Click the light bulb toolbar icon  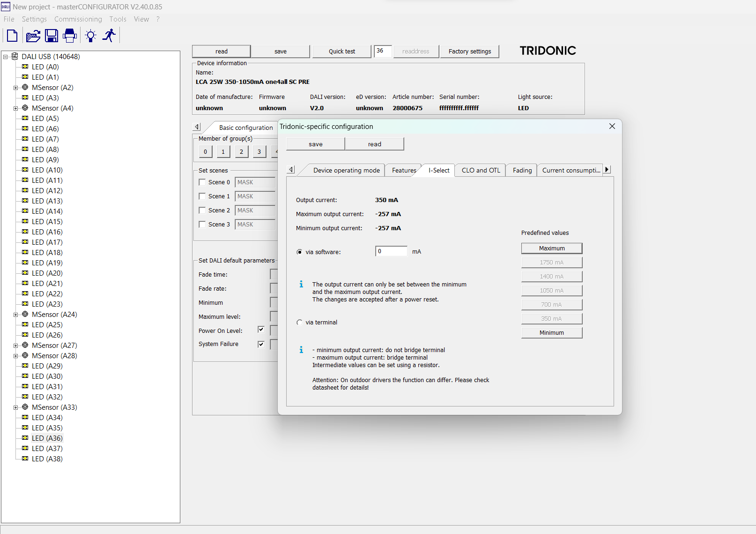91,36
